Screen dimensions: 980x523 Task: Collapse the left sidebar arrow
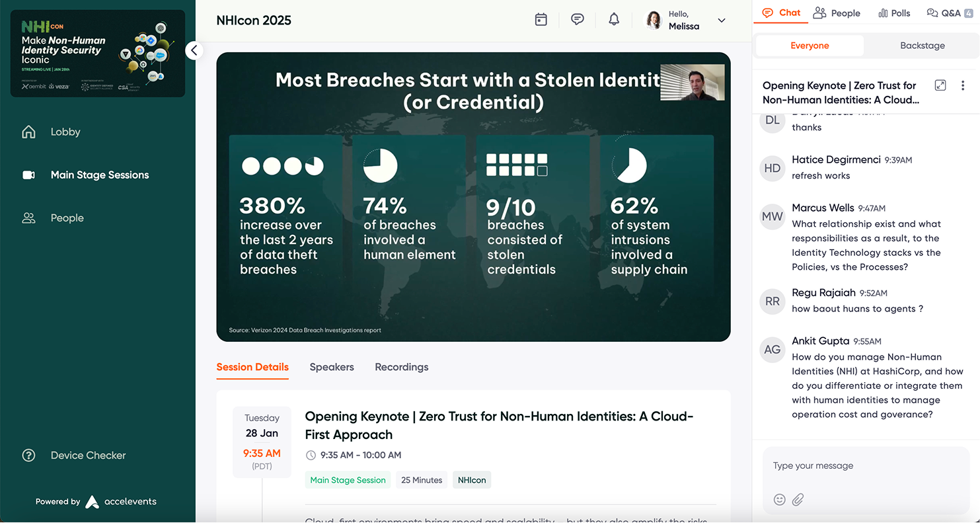click(194, 50)
